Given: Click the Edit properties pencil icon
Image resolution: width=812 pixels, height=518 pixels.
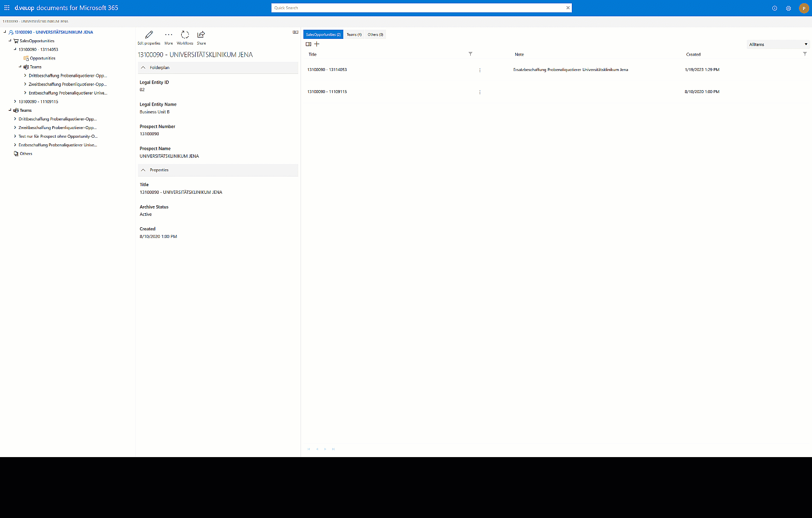Looking at the screenshot, I should [x=149, y=35].
